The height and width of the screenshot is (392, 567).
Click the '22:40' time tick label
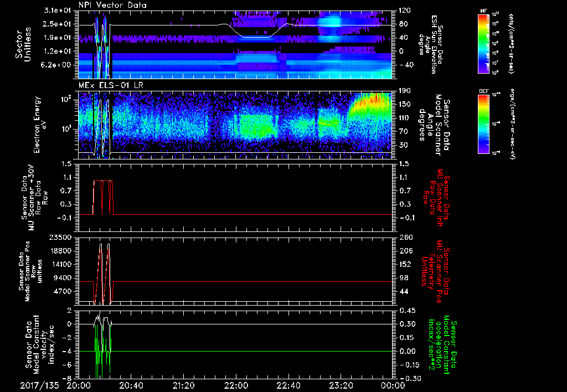[288, 385]
